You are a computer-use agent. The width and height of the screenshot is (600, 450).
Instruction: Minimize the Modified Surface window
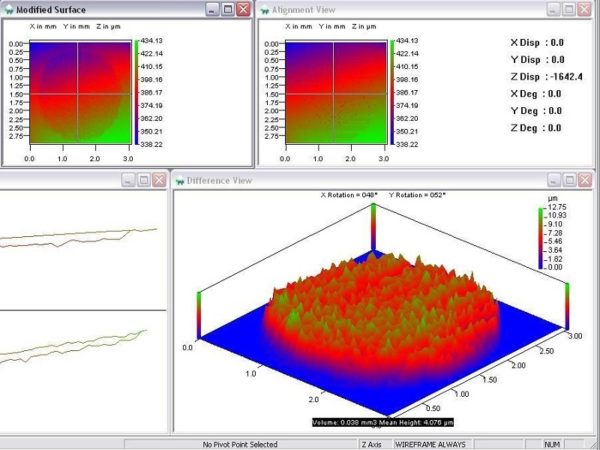point(211,9)
